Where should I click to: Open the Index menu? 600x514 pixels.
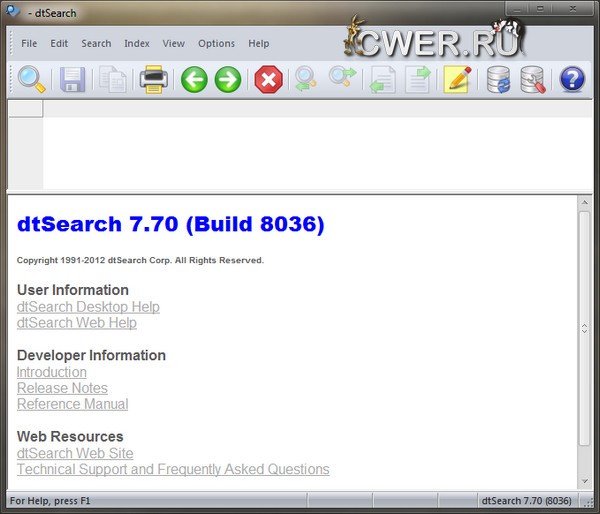coord(137,43)
